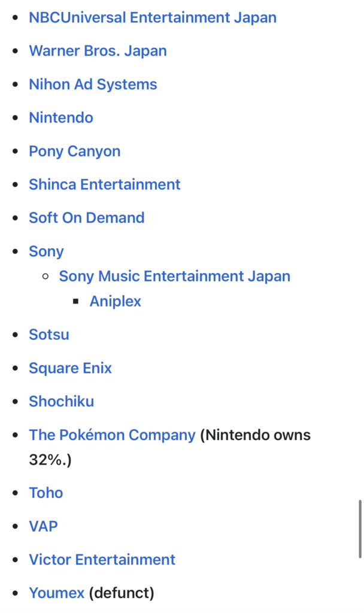Open The Pokémon Company link

[112, 435]
